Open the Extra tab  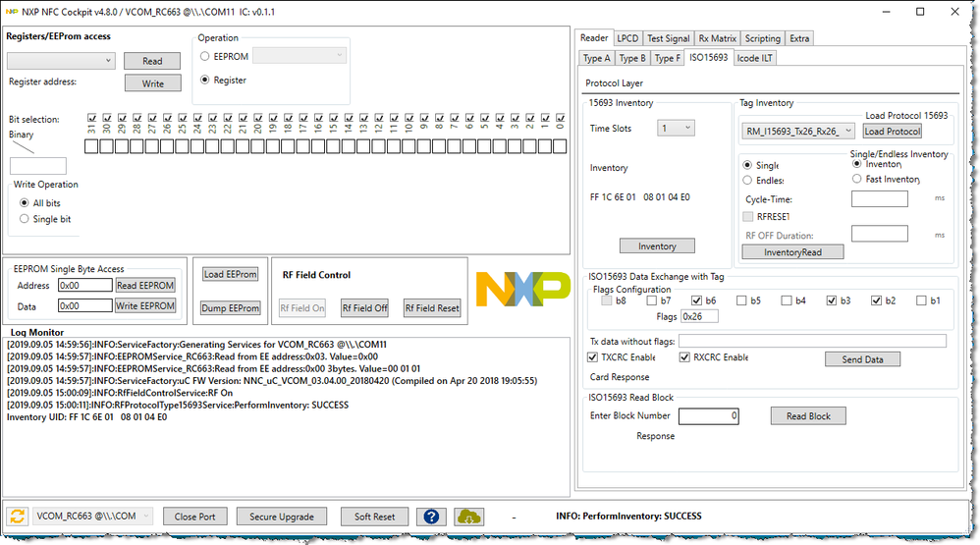coord(799,38)
